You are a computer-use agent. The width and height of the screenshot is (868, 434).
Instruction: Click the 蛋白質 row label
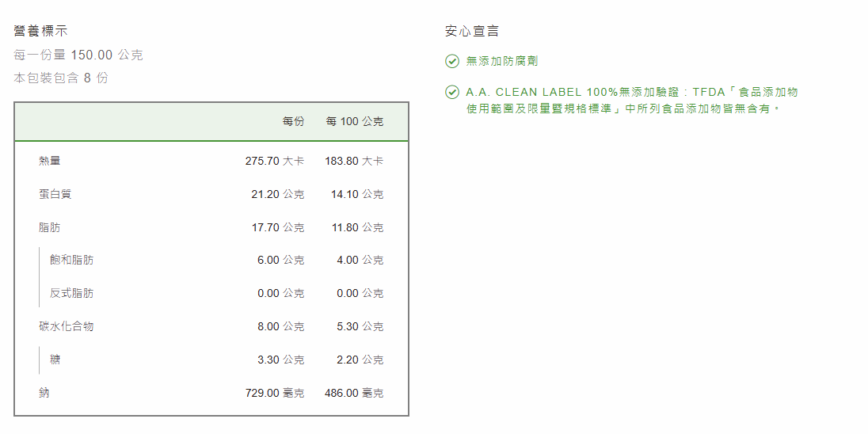(55, 194)
